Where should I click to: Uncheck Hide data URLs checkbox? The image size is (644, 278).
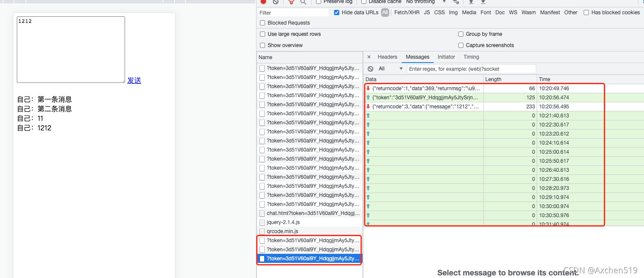(337, 13)
